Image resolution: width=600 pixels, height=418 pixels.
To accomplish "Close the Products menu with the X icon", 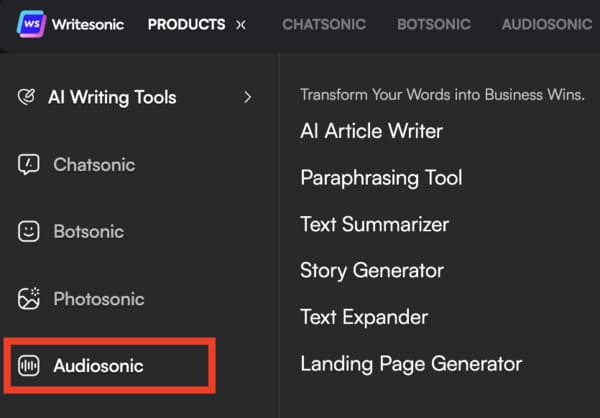I will point(241,25).
